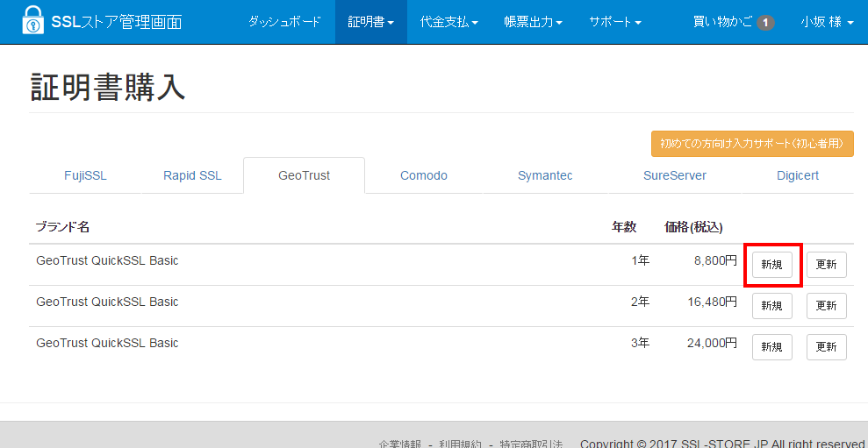Viewport: 868px width, 448px height.
Task: Click the 16,480円 price cell
Action: tap(712, 302)
